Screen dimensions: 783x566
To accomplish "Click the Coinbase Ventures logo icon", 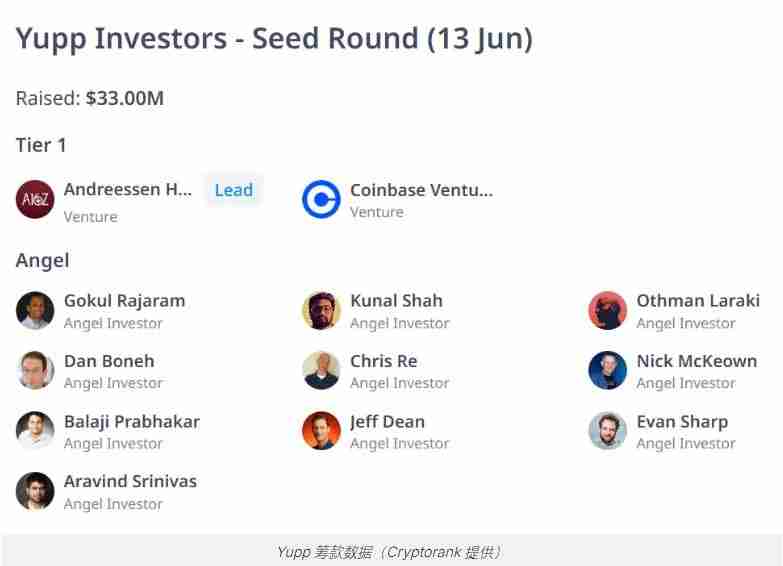I will [321, 199].
